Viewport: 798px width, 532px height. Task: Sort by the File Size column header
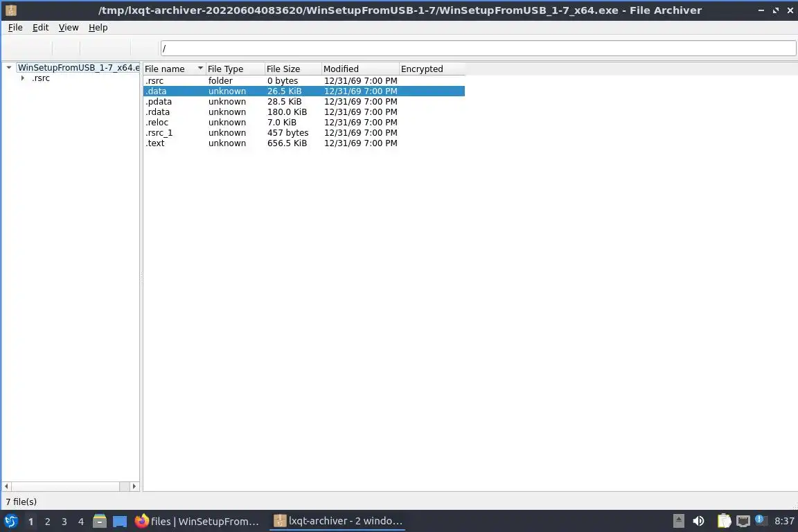tap(293, 69)
